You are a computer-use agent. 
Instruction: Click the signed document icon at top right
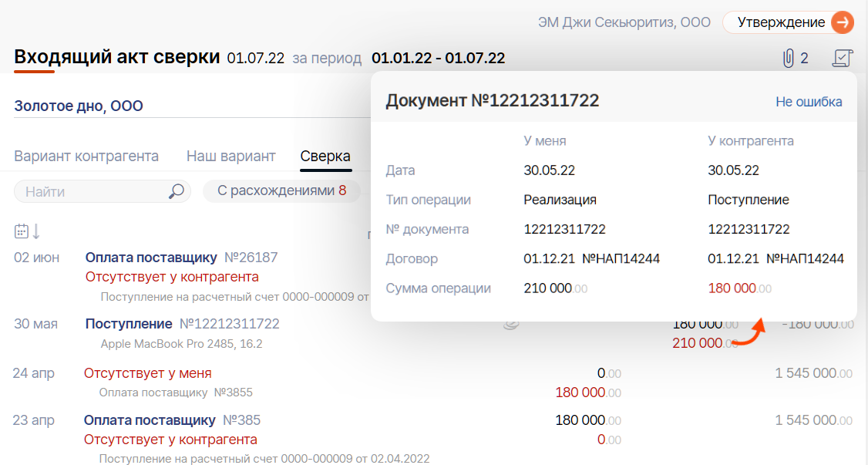(843, 58)
